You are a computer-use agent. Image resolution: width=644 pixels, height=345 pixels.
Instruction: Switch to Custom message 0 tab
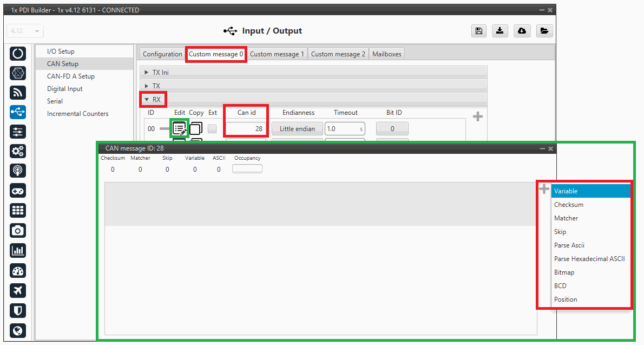coord(215,54)
